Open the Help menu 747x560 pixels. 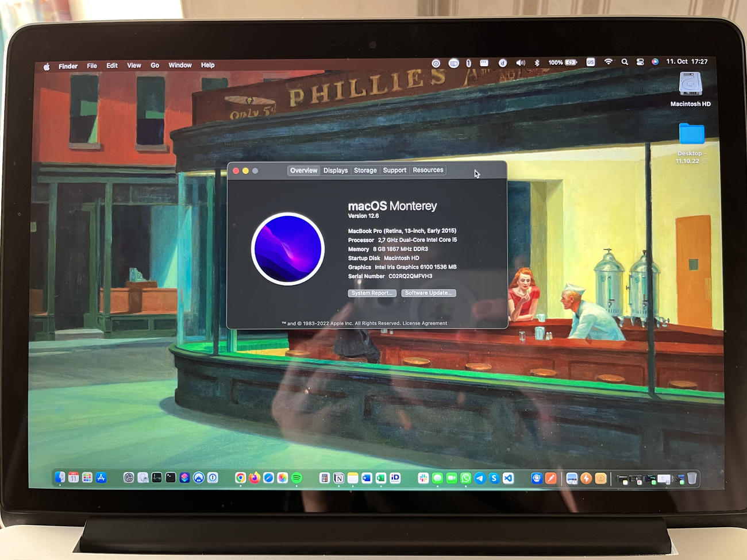(207, 65)
